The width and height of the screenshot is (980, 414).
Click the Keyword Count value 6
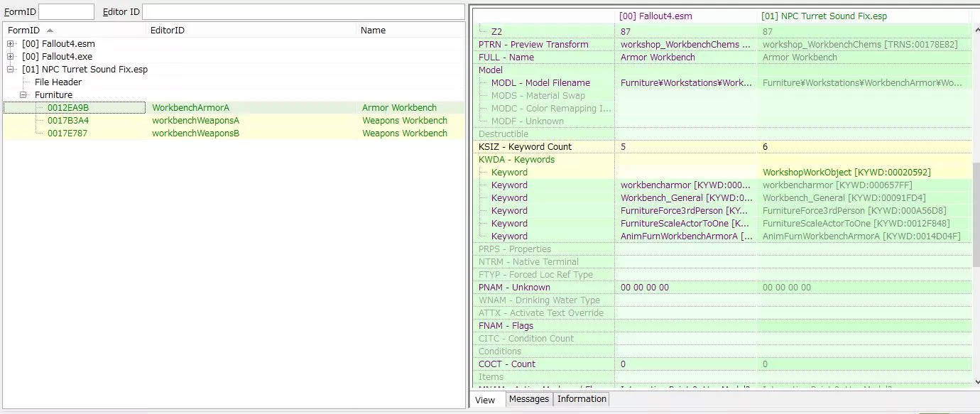[x=765, y=147]
